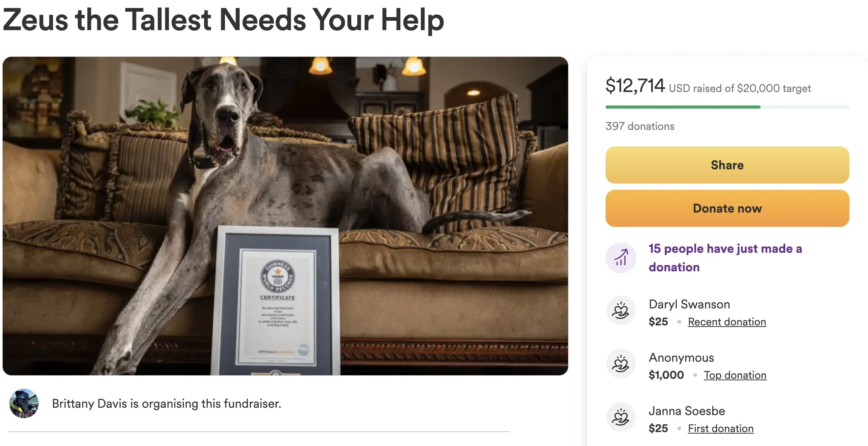
Task: Open the Recent donation link
Action: click(727, 322)
